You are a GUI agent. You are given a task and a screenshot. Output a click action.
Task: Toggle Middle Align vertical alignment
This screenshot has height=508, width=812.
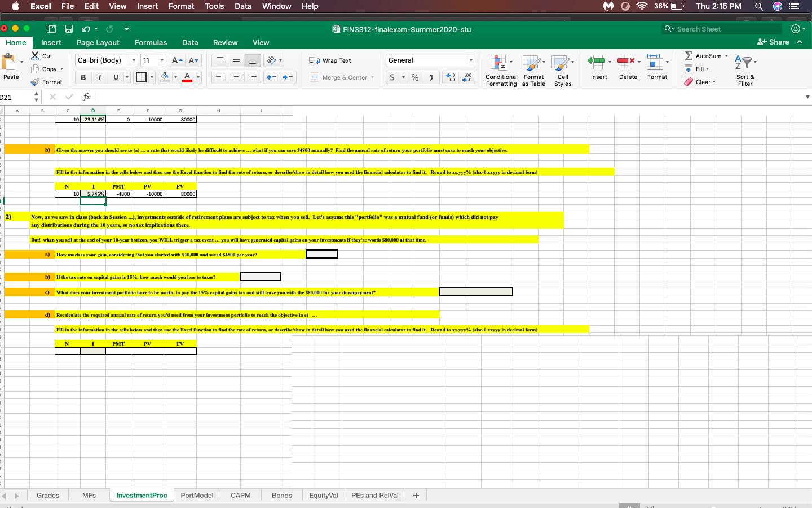(236, 60)
